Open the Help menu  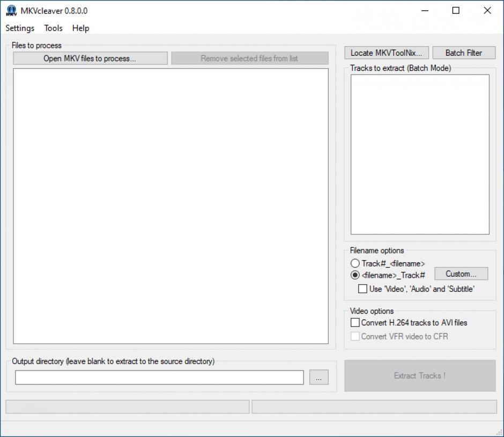[80, 28]
